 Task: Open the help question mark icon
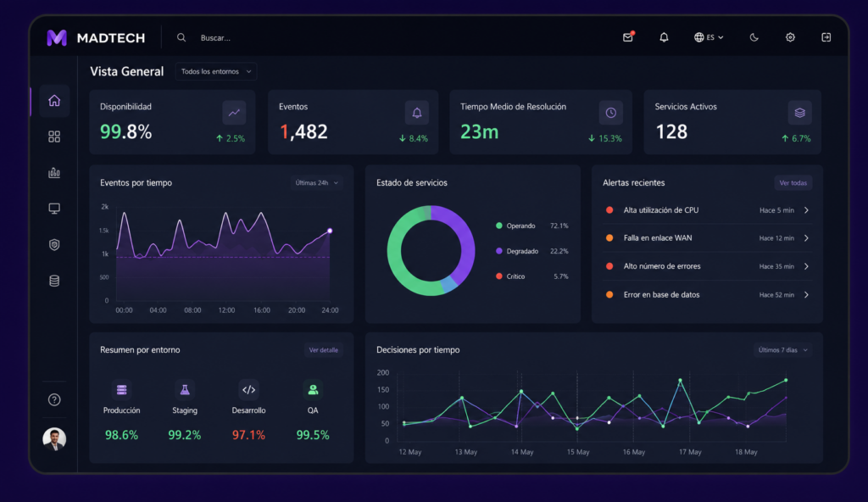coord(54,399)
